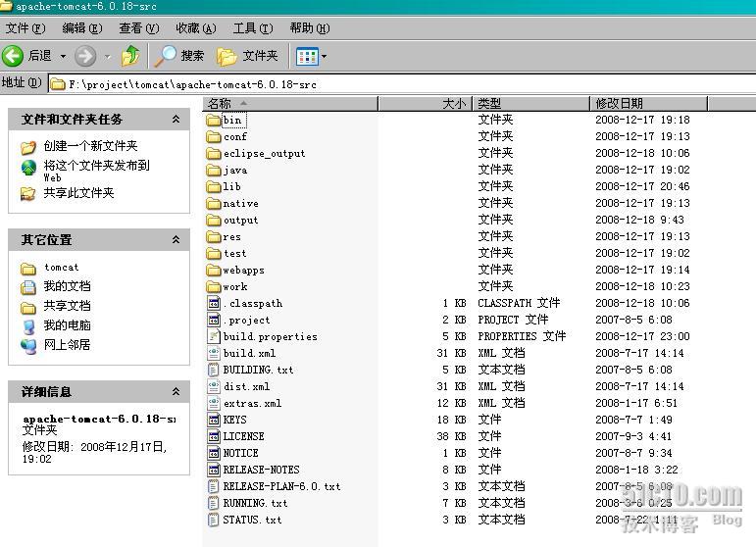Image resolution: width=756 pixels, height=547 pixels.
Task: Open 我的文档 in other places
Action: (x=67, y=286)
